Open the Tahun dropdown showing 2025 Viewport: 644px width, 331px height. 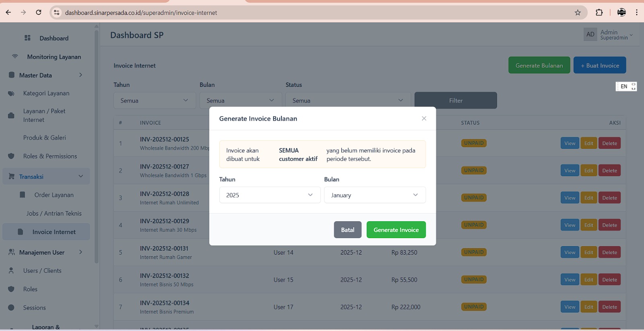point(270,195)
